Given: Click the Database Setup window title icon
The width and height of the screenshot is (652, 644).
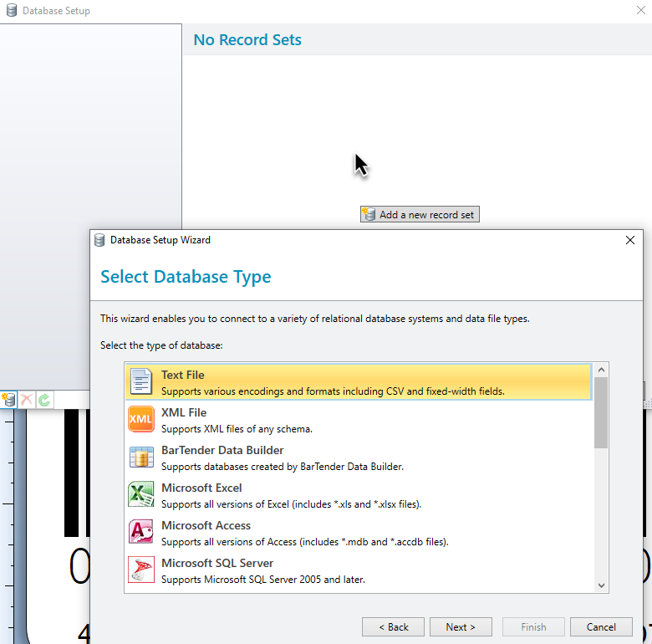Looking at the screenshot, I should [x=12, y=10].
